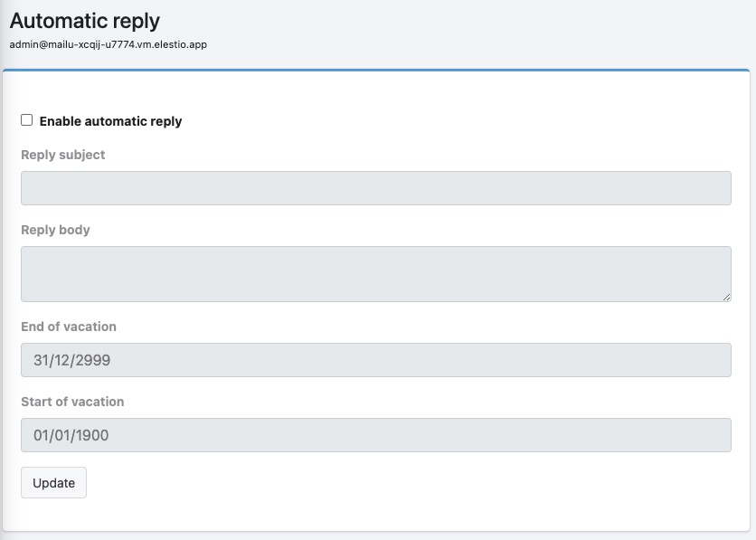Click the "Reply subject" field label
The image size is (756, 540).
coord(62,155)
